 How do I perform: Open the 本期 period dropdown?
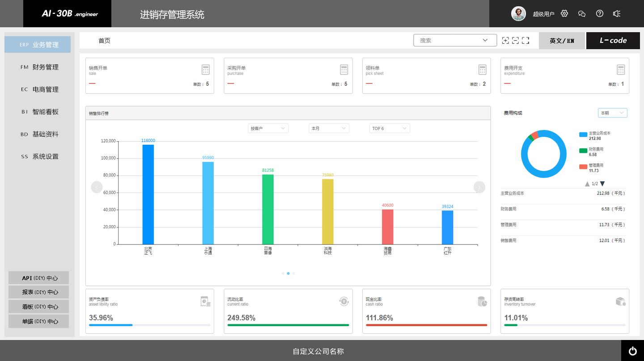[612, 113]
